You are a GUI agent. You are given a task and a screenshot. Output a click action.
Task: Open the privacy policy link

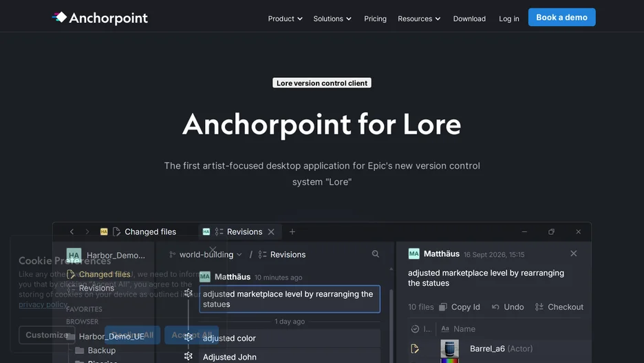point(43,304)
